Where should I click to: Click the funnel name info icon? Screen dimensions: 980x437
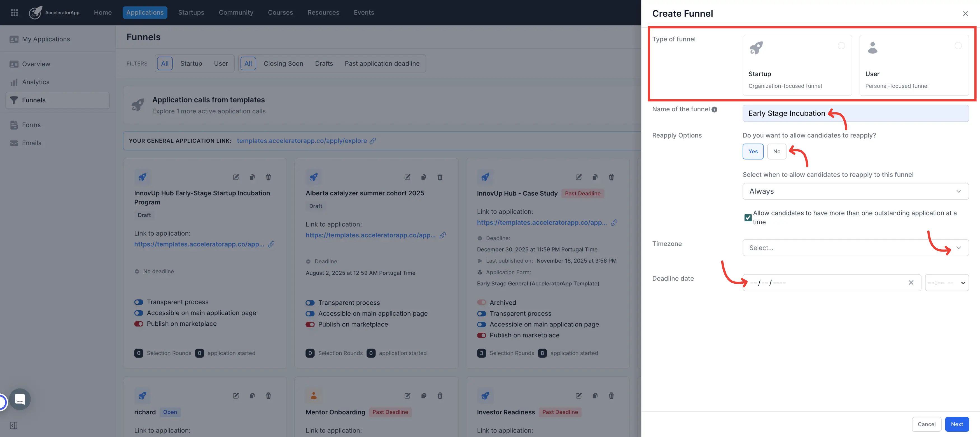[x=715, y=110]
